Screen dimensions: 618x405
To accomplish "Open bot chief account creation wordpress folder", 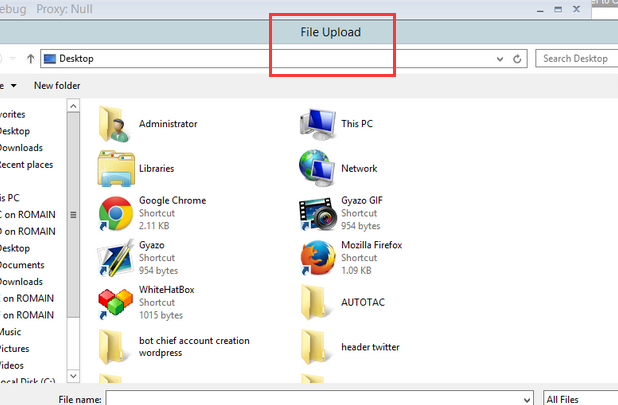I will click(116, 346).
